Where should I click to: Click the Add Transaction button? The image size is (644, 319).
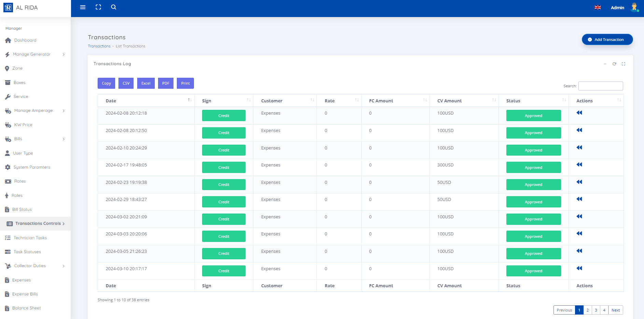click(607, 40)
